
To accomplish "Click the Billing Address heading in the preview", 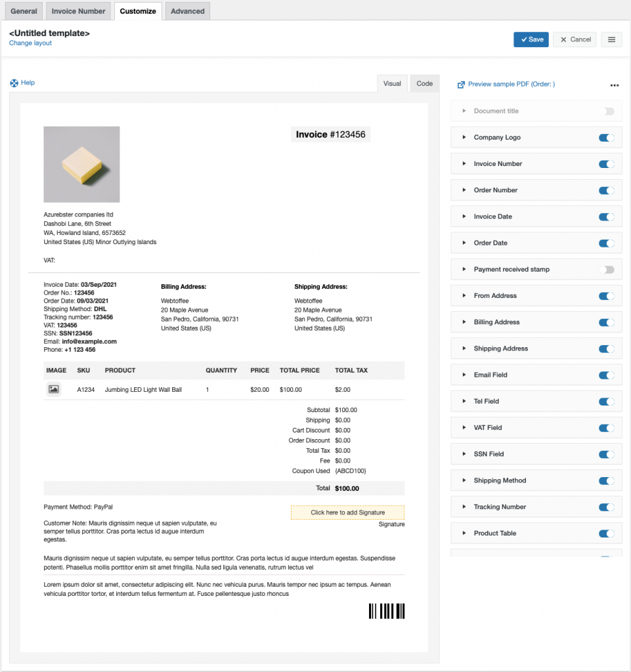I will pos(183,287).
